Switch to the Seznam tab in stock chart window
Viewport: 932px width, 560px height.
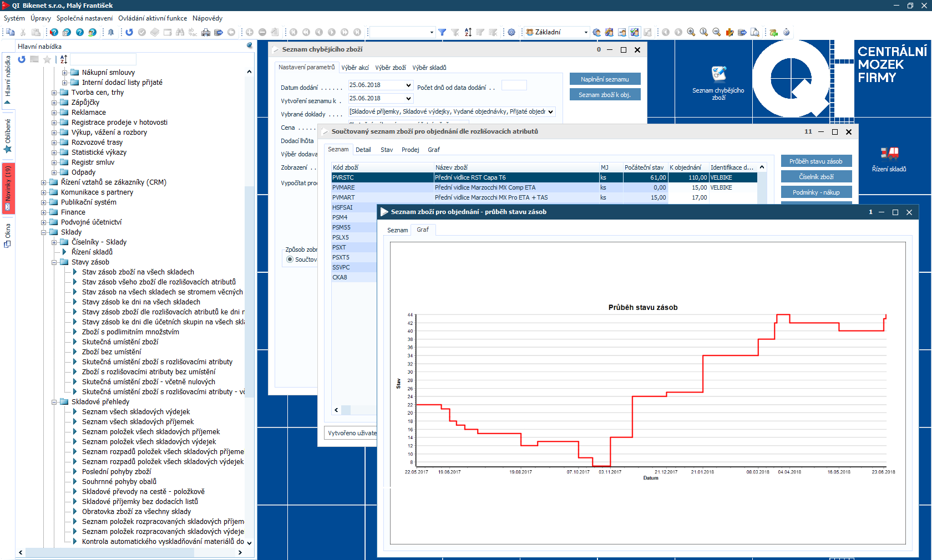click(x=397, y=230)
